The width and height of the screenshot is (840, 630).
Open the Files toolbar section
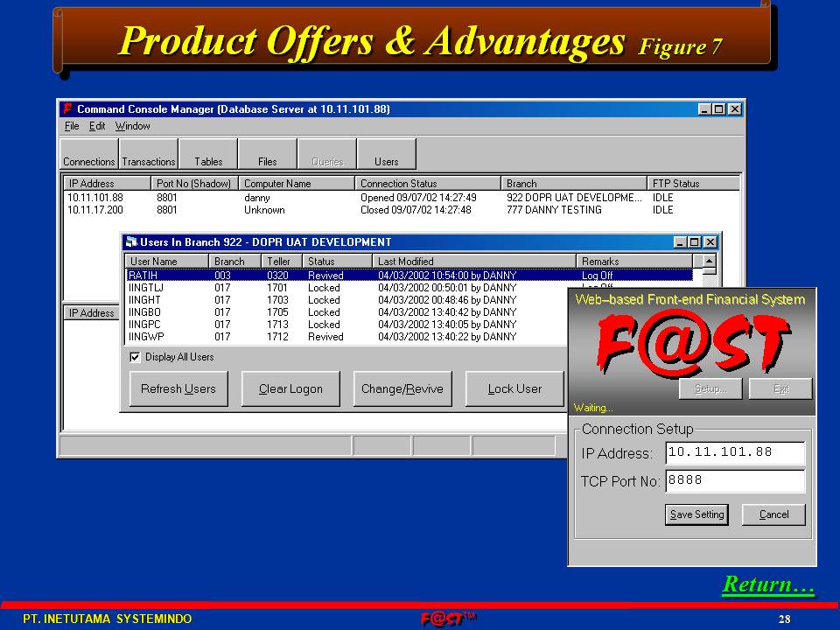[x=268, y=155]
